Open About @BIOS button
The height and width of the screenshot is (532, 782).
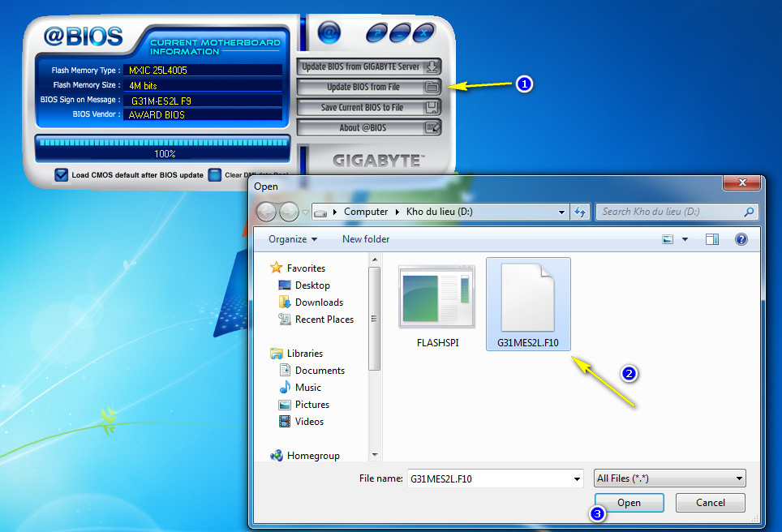[368, 127]
